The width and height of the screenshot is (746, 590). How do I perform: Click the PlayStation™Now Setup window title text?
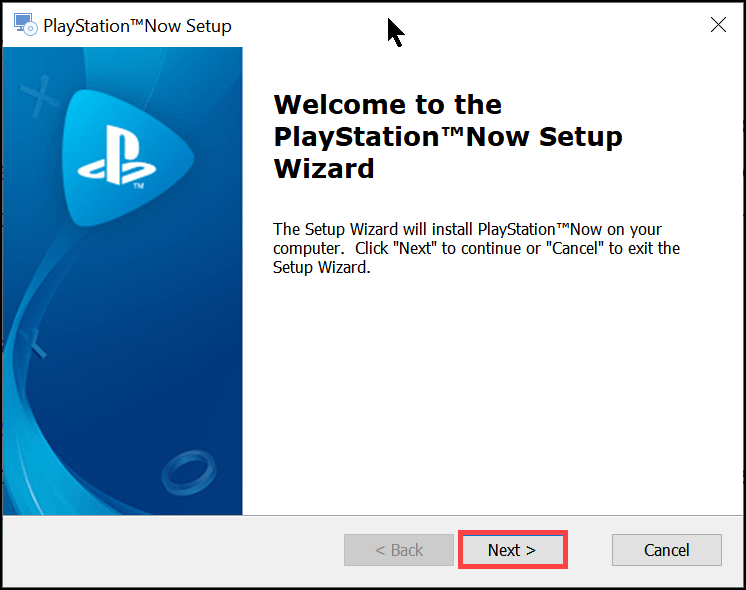pos(137,26)
